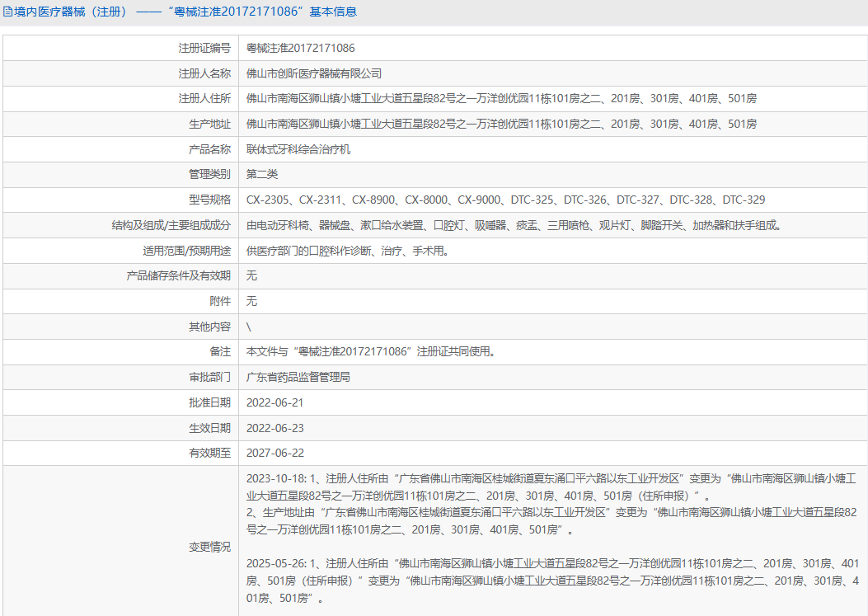868x616 pixels.
Task: Click the label 适用范围/预期用途
Action: (186, 251)
